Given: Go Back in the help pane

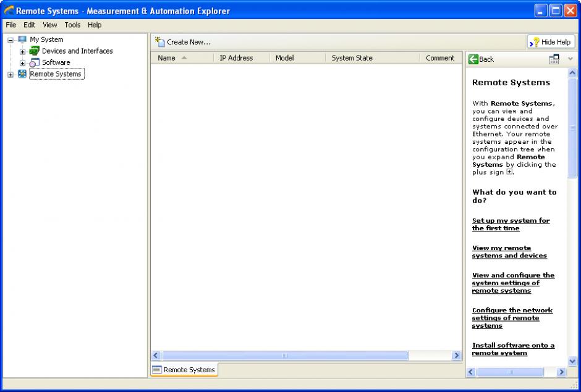Looking at the screenshot, I should click(481, 59).
